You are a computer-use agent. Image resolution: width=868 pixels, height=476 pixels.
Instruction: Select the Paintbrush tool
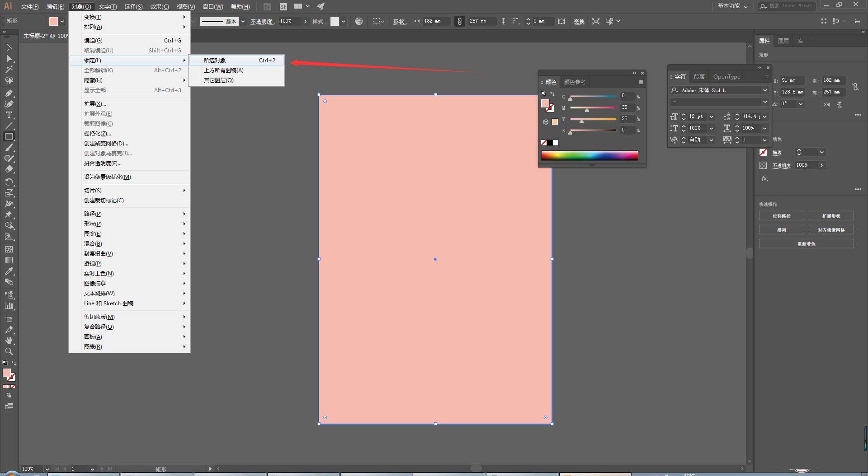pyautogui.click(x=9, y=148)
